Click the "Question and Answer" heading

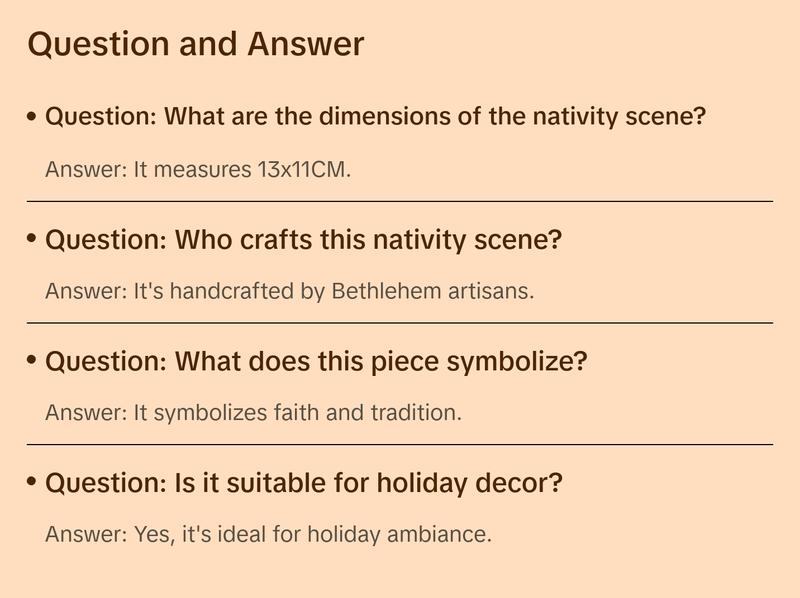coord(196,44)
